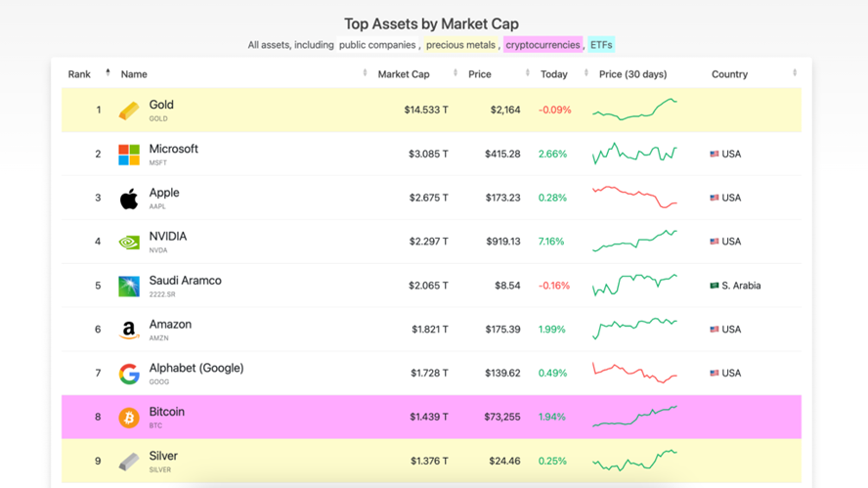Filter by ETFs tag
The width and height of the screenshot is (868, 488).
click(601, 45)
